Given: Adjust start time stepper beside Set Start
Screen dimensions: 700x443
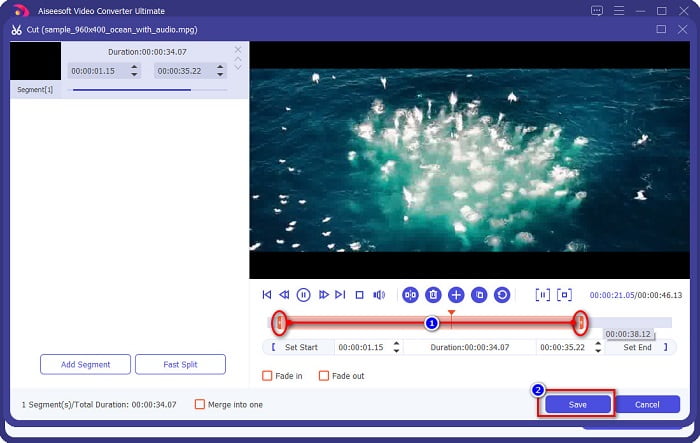Looking at the screenshot, I should pyautogui.click(x=396, y=347).
